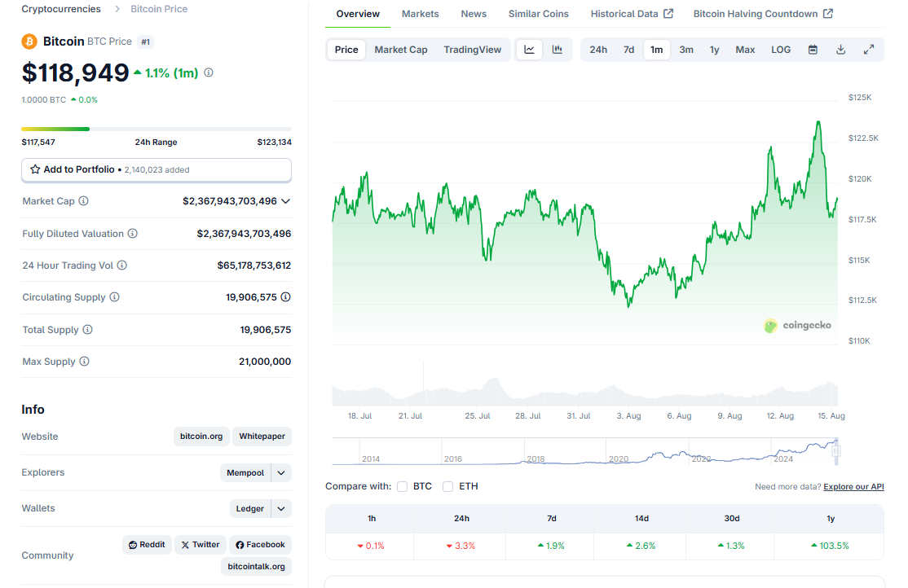The image size is (908, 588).
Task: Show Max Supply info icon
Action: (x=85, y=361)
